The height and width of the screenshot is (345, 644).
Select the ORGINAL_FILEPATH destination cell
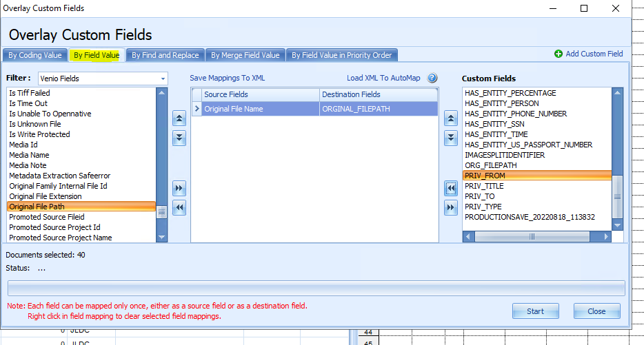coord(379,109)
